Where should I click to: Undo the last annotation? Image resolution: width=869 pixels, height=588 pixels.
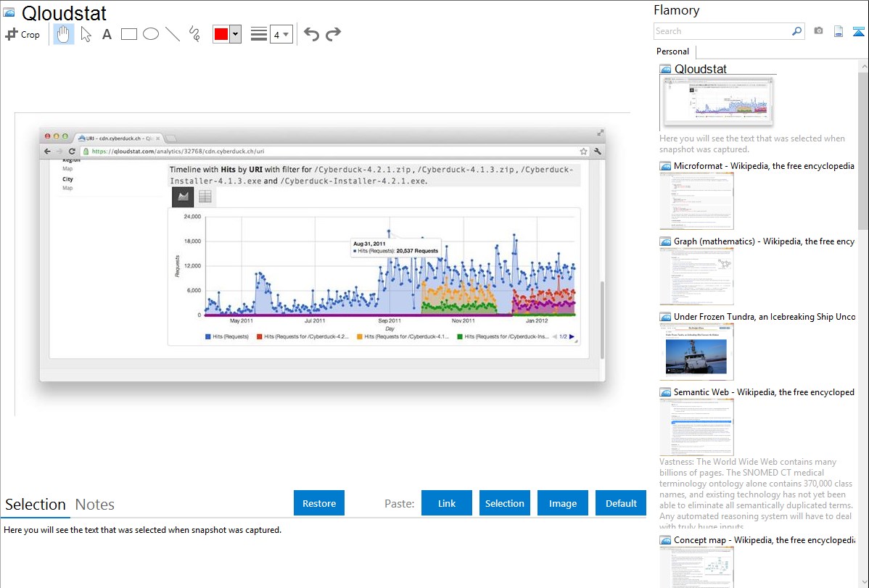[311, 34]
